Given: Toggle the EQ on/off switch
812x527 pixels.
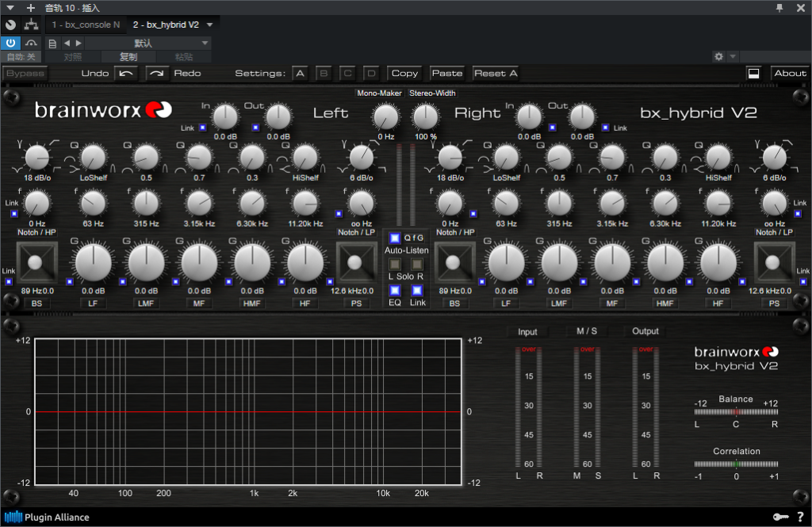Looking at the screenshot, I should click(x=395, y=291).
